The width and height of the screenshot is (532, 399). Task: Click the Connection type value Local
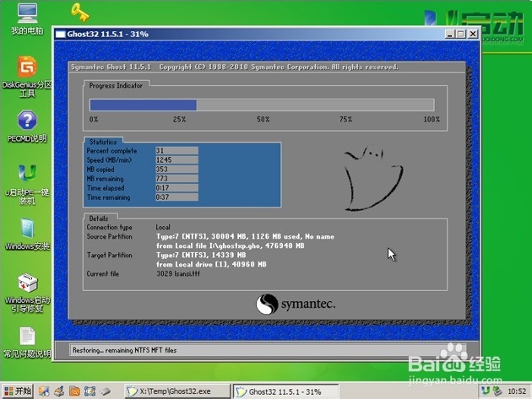point(163,227)
